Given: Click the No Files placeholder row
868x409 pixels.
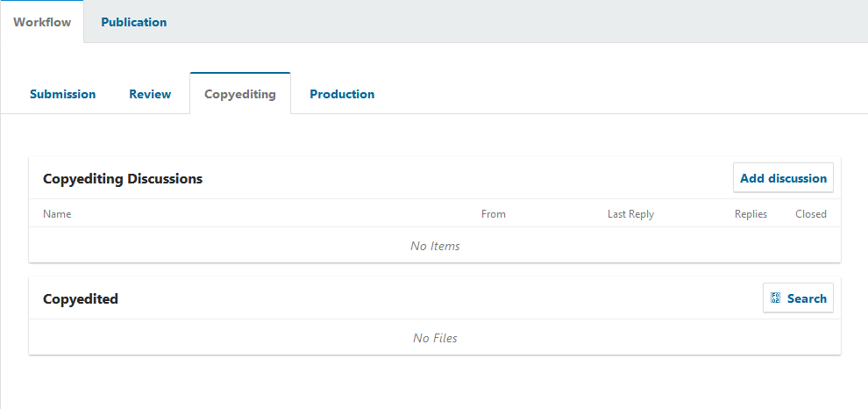Looking at the screenshot, I should (435, 338).
